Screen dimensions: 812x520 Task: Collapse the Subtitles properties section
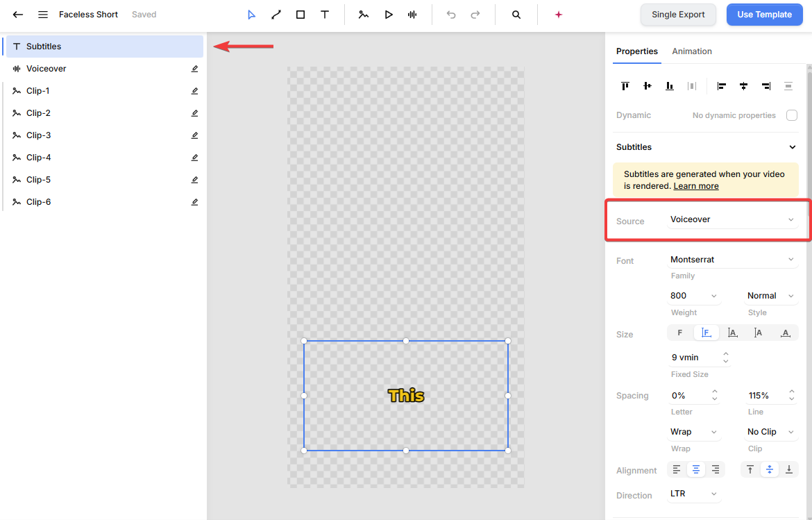793,147
